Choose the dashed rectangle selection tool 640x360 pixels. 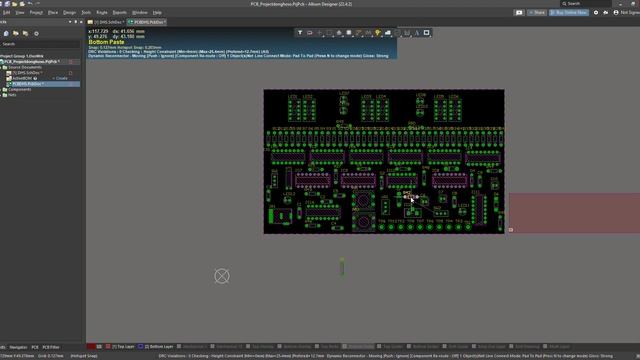[329, 33]
